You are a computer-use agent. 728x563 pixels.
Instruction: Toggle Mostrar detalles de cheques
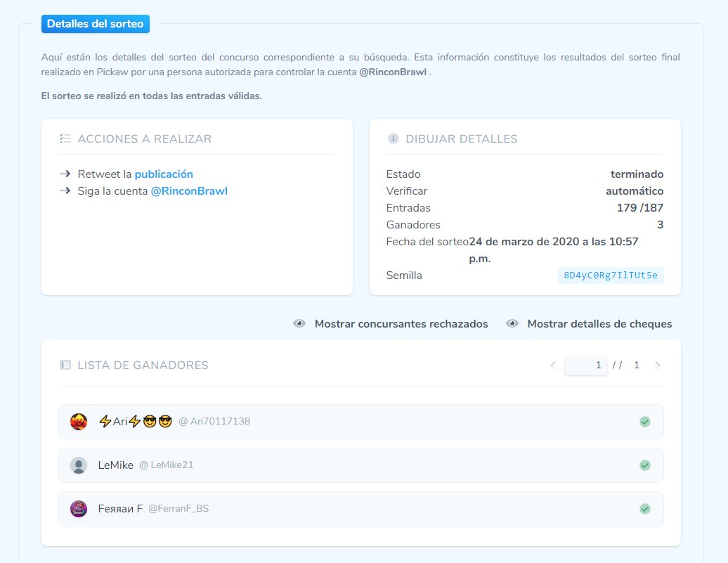[x=589, y=324]
